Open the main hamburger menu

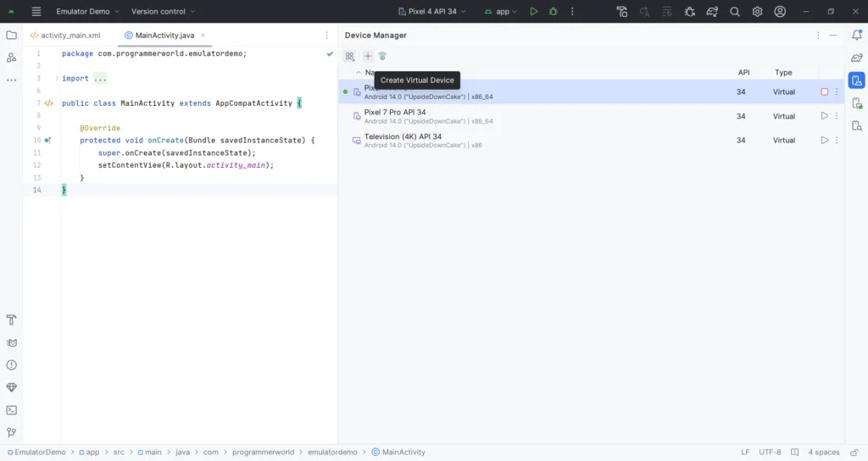(x=36, y=12)
